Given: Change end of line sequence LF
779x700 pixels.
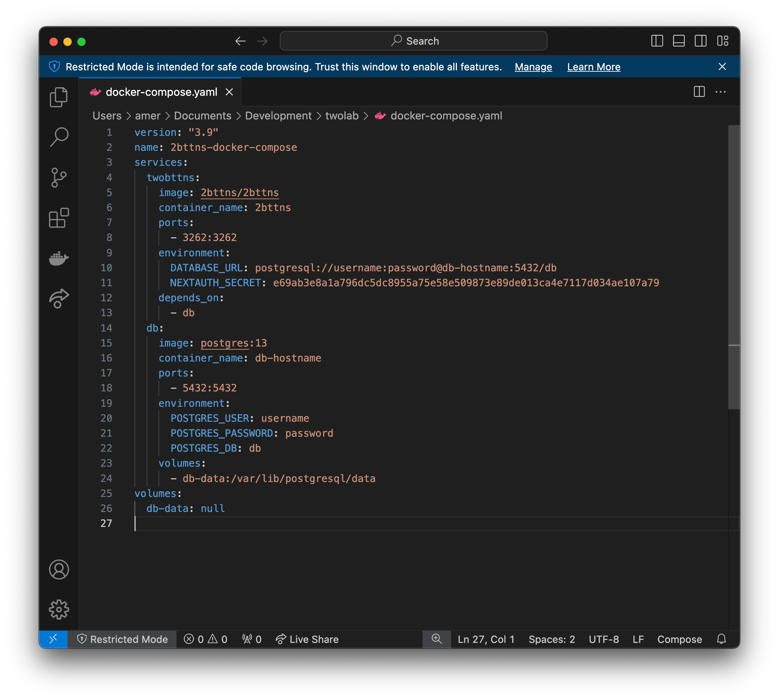Looking at the screenshot, I should 638,639.
